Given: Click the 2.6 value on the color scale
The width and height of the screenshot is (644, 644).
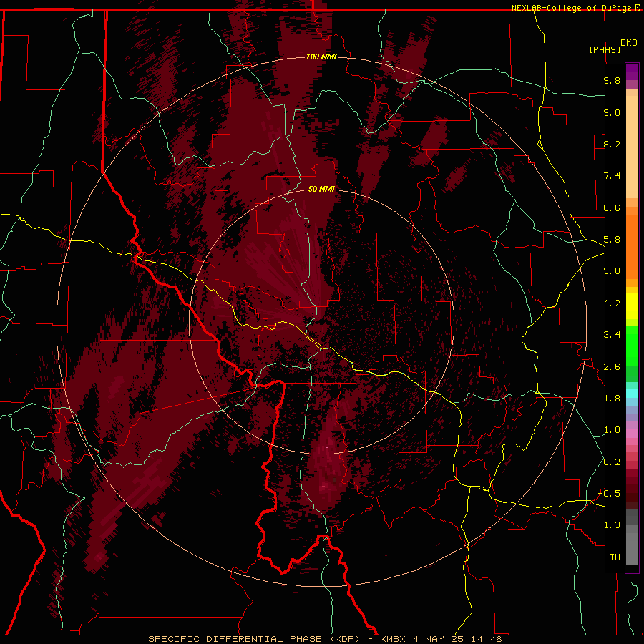Looking at the screenshot, I should coord(612,367).
